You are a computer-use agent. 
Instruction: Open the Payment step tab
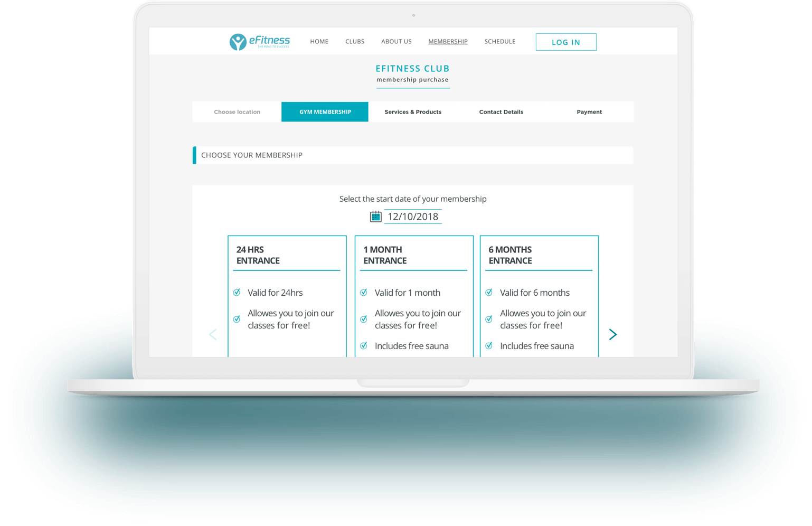[x=589, y=112]
